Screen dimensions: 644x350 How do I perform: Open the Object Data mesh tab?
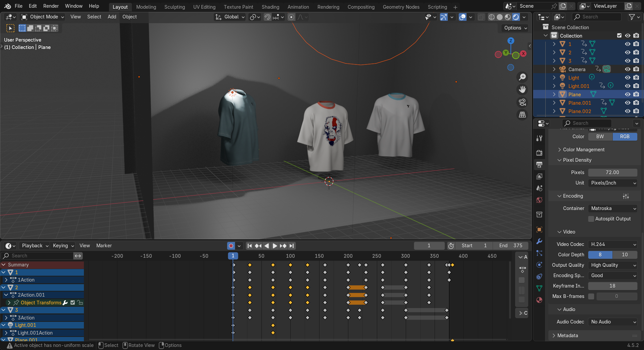pyautogui.click(x=539, y=288)
